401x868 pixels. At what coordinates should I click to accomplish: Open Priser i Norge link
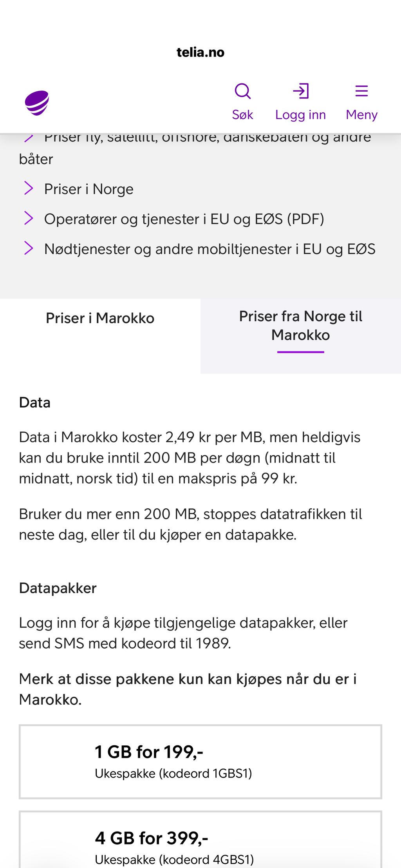(x=89, y=189)
